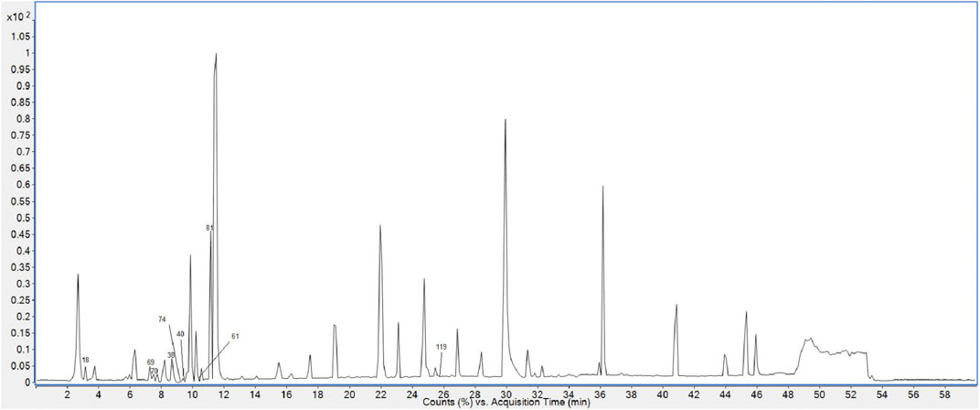The width and height of the screenshot is (980, 410).
Task: Click the peak label 61
Action: [x=236, y=336]
